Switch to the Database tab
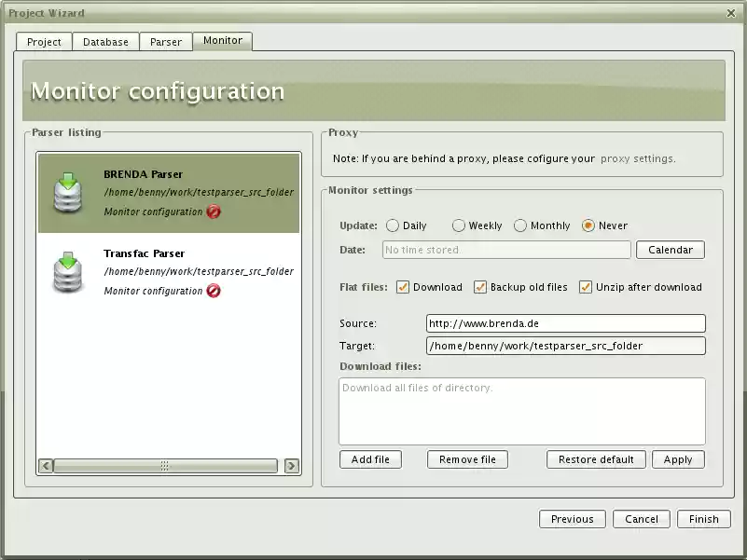This screenshot has height=560, width=747. [104, 41]
